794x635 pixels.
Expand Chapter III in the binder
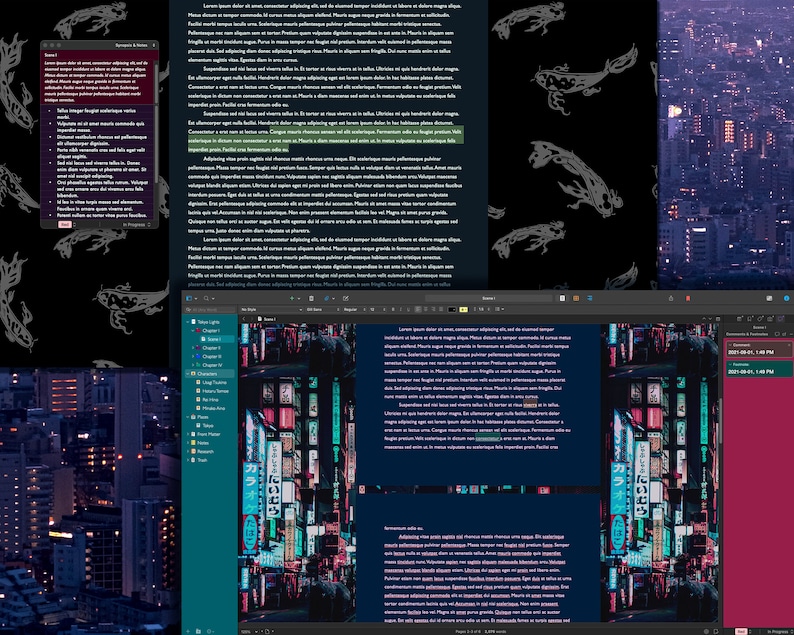tap(192, 356)
